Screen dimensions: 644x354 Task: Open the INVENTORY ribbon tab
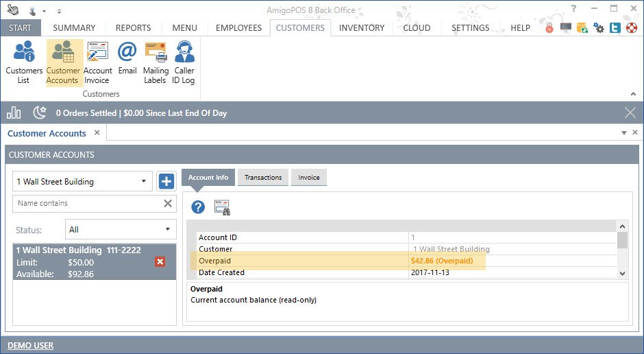(x=361, y=28)
